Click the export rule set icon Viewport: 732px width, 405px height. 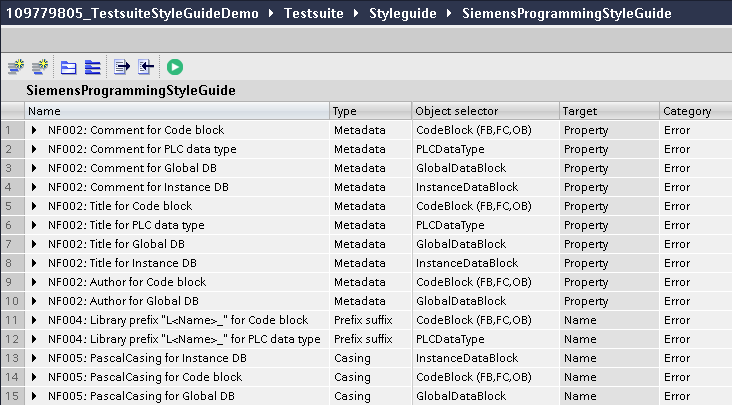point(122,67)
